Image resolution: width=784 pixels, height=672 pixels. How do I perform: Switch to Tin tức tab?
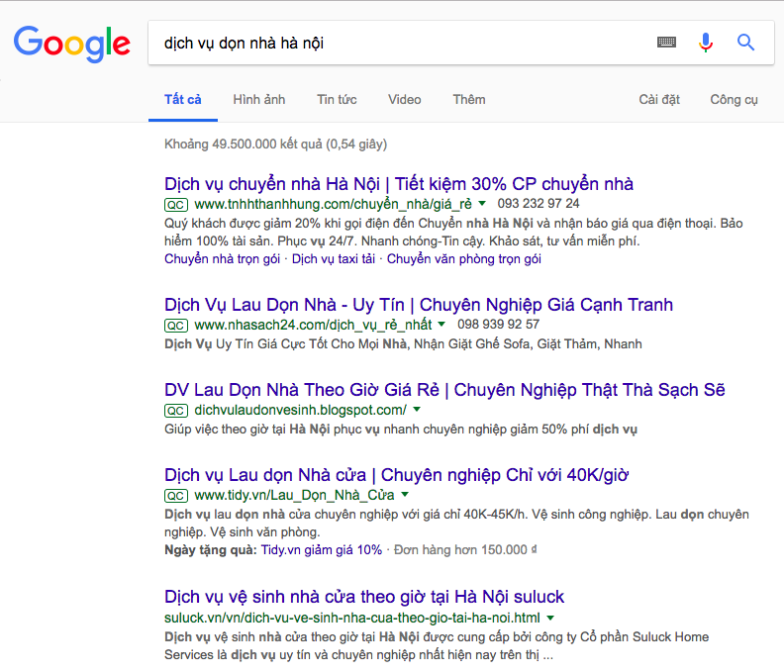[x=337, y=100]
